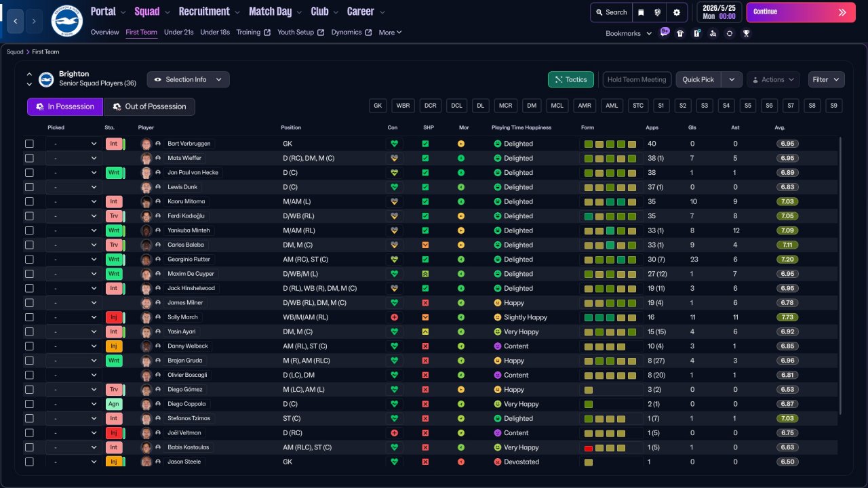Switch to the Under 21s tab
This screenshot has width=868, height=488.
pos(179,33)
